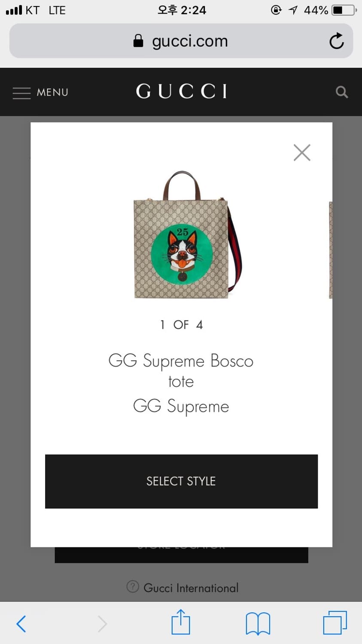The width and height of the screenshot is (362, 644).
Task: Tap the next style image peeking right
Action: [x=330, y=250]
